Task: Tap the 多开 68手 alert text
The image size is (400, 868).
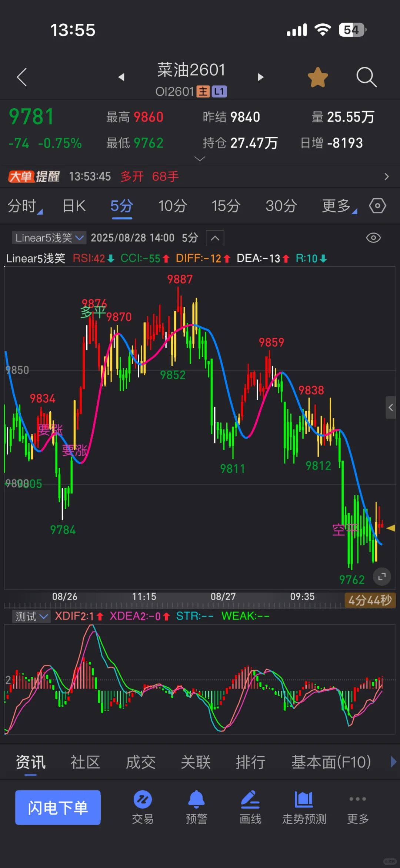Action: point(150,176)
